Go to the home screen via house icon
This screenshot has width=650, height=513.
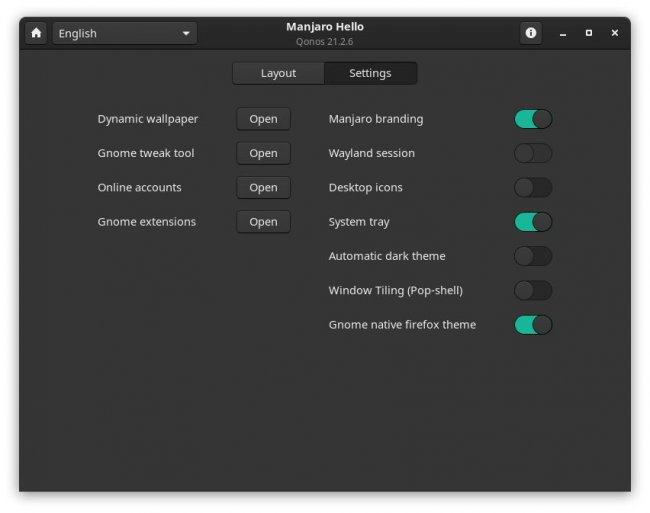point(36,33)
